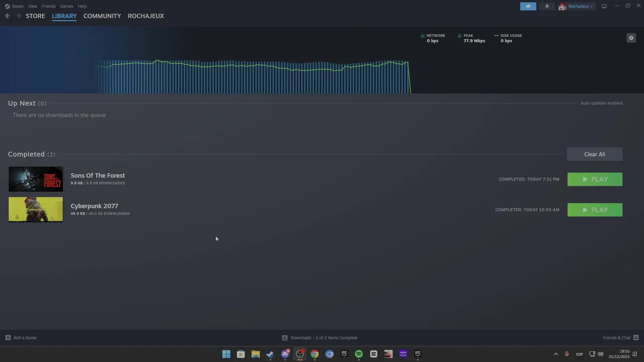The height and width of the screenshot is (362, 644).
Task: Open the Games menu
Action: tap(66, 6)
